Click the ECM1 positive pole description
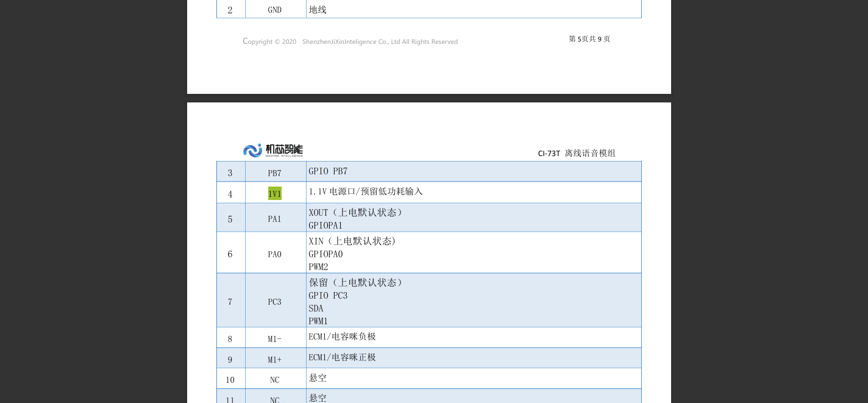Screen dimensions: 868x403 pyautogui.click(x=342, y=357)
